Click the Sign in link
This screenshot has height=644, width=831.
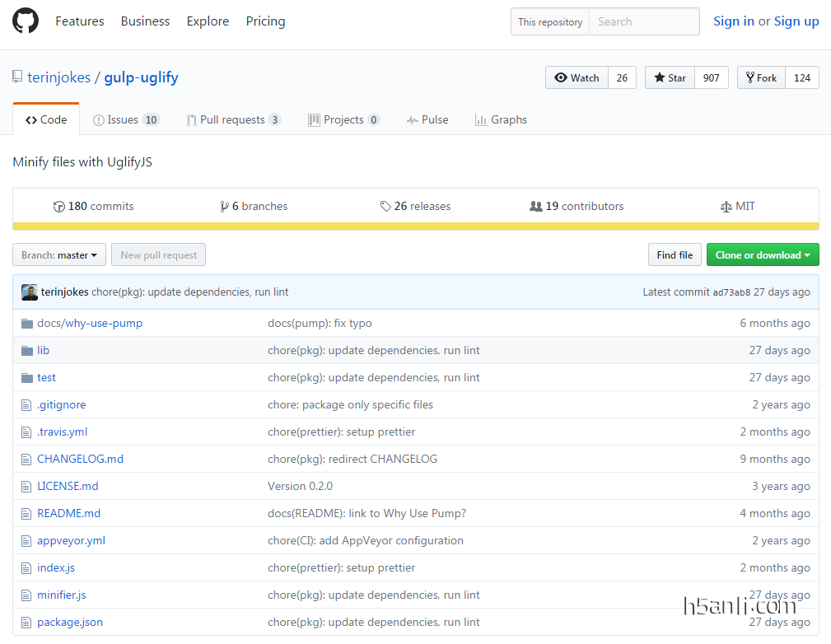pyautogui.click(x=734, y=21)
